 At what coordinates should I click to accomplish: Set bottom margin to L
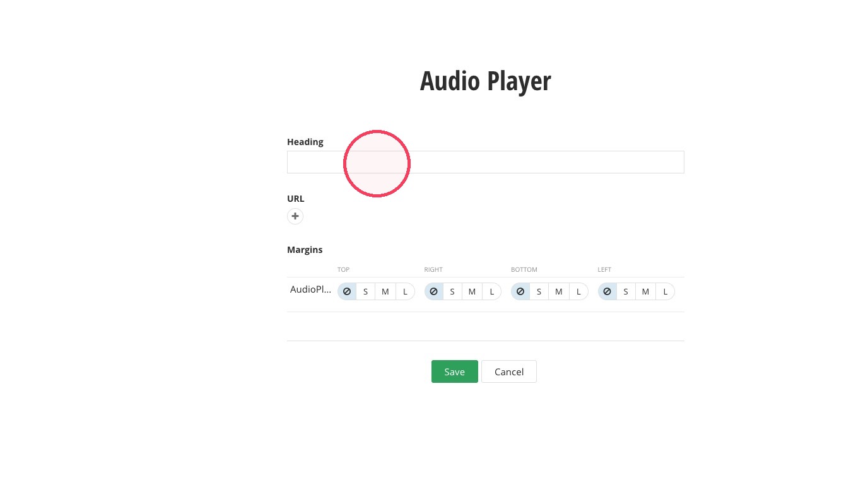click(579, 291)
